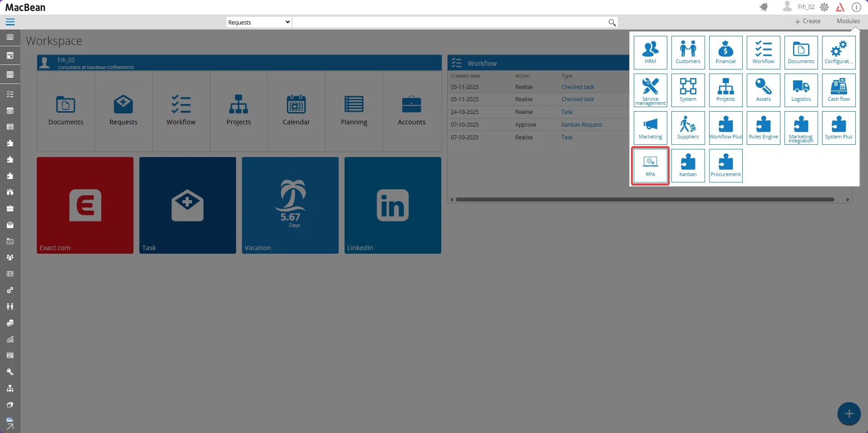Collapse the Modules menu
This screenshot has width=868, height=433.
(x=848, y=21)
